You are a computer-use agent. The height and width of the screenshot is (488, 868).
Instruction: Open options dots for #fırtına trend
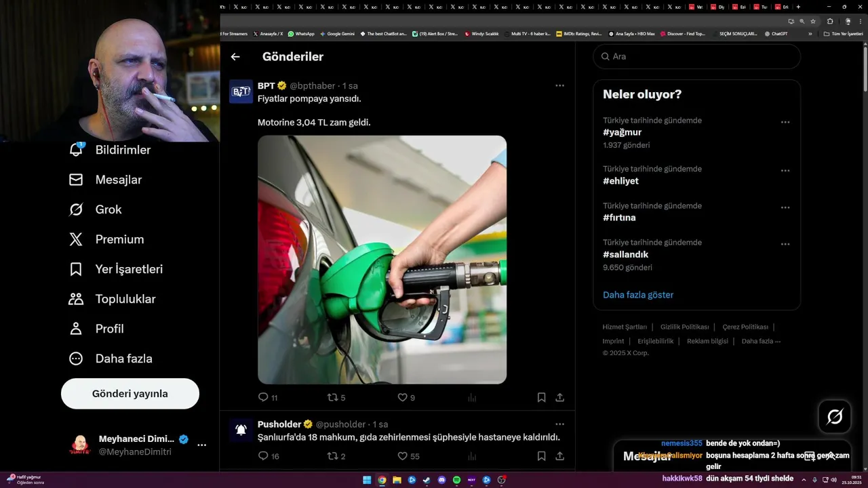pyautogui.click(x=785, y=207)
